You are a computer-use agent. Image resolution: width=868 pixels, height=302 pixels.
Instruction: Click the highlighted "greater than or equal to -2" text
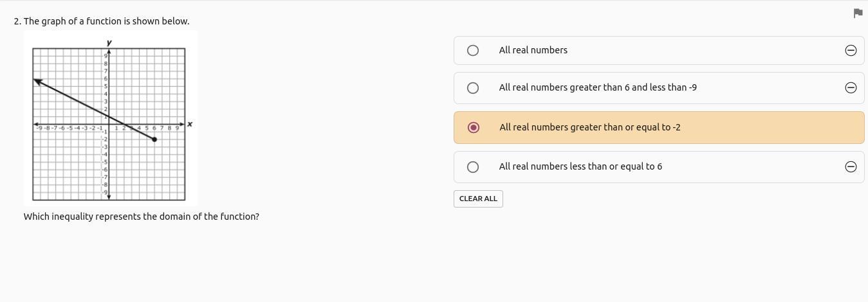click(x=589, y=127)
